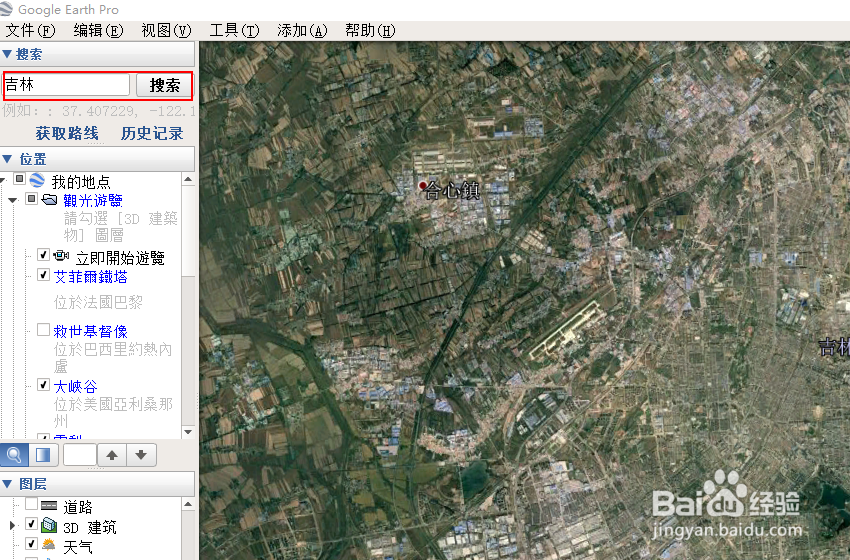Screen dimensions: 850x560
Task: Click the 艾菲爾鐵塔 place link
Action: point(91,277)
